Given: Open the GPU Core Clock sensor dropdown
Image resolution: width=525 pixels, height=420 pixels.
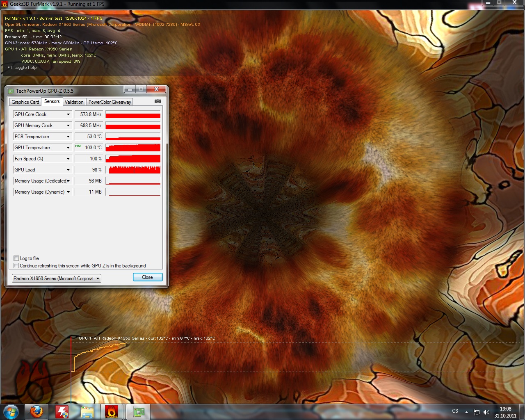Looking at the screenshot, I should click(x=68, y=114).
